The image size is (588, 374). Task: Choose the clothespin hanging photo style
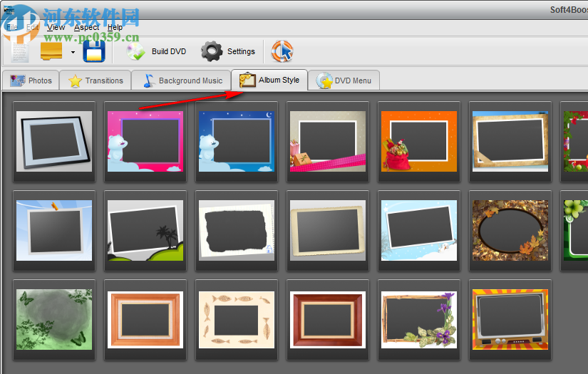(x=54, y=231)
